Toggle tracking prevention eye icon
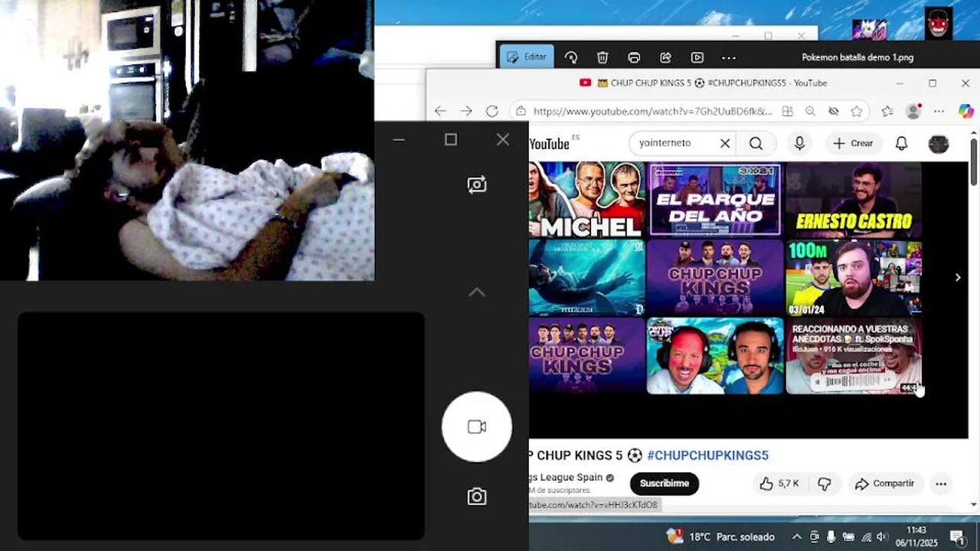This screenshot has width=980, height=551. (833, 111)
